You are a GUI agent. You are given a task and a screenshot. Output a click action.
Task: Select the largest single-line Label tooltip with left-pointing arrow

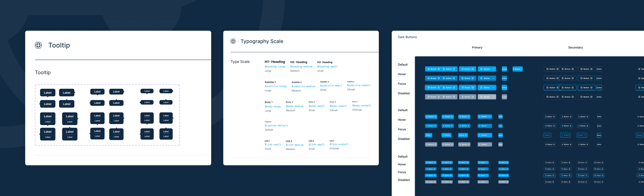pos(47,104)
